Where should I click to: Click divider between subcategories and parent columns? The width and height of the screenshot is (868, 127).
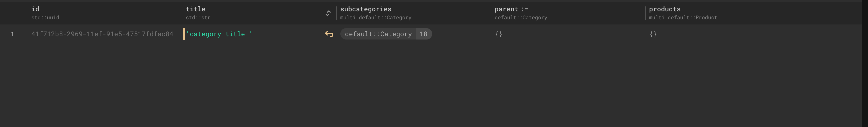click(x=491, y=13)
